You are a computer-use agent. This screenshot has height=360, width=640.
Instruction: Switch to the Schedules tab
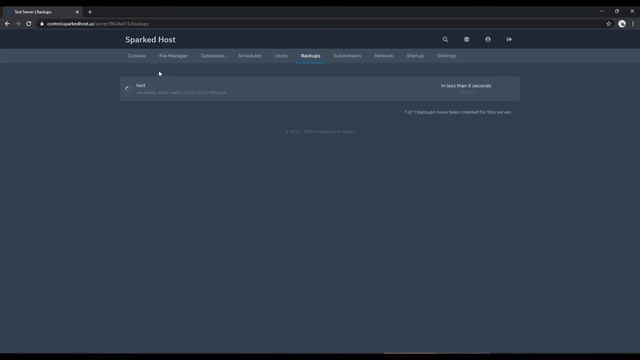coord(250,56)
